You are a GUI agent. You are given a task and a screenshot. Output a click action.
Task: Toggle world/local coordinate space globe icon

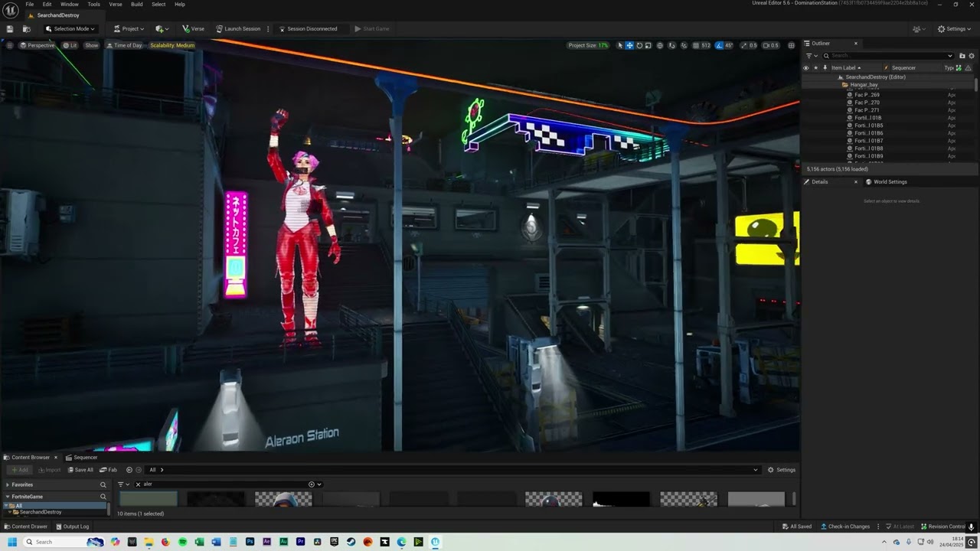660,45
